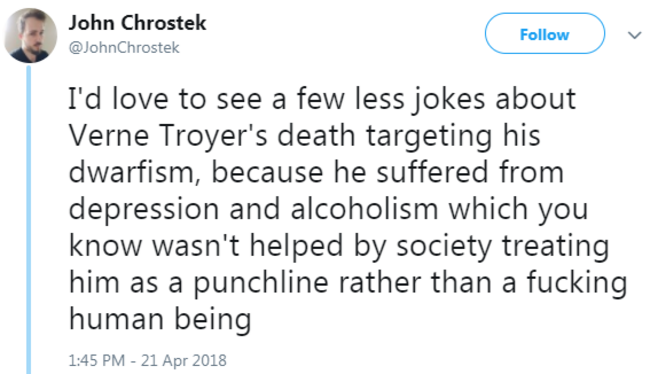Follow John Chrostek using the Follow button
This screenshot has width=650, height=374.
click(545, 34)
